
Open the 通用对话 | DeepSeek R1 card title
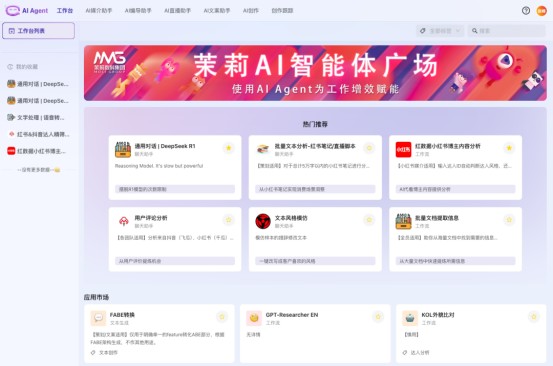[165, 146]
